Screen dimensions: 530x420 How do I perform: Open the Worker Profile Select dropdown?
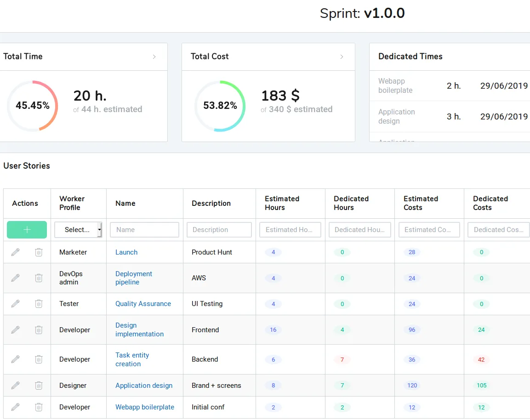coord(78,230)
